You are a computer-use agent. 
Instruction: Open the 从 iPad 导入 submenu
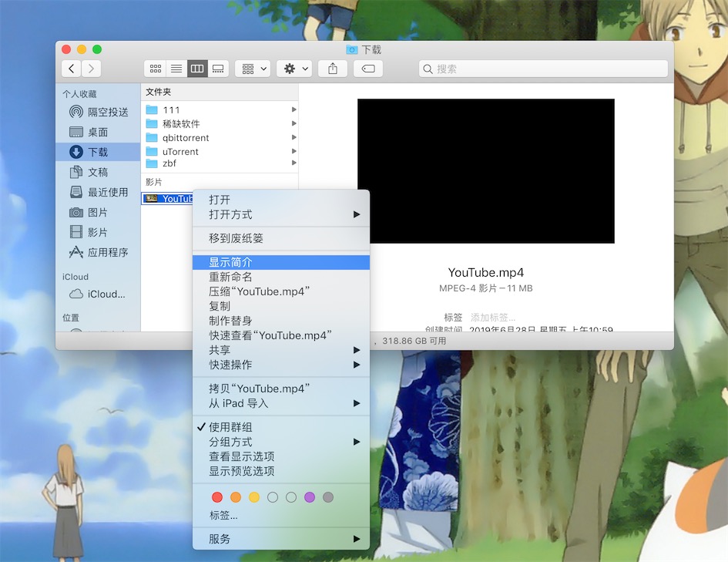tap(281, 403)
